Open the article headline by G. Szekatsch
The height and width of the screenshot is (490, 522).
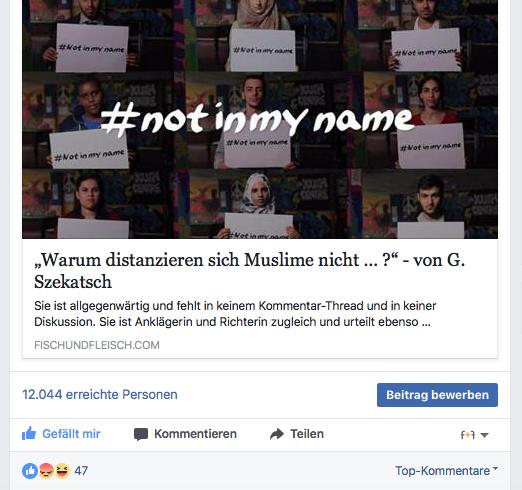pyautogui.click(x=249, y=271)
